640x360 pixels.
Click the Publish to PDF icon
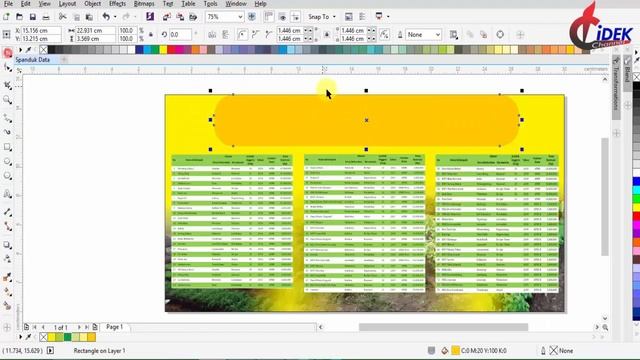point(193,17)
